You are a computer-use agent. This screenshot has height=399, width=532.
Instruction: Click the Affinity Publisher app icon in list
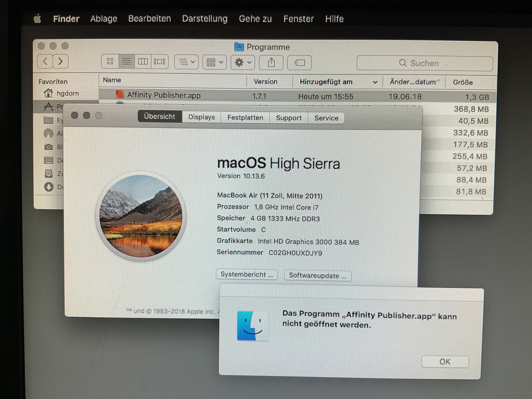point(120,94)
